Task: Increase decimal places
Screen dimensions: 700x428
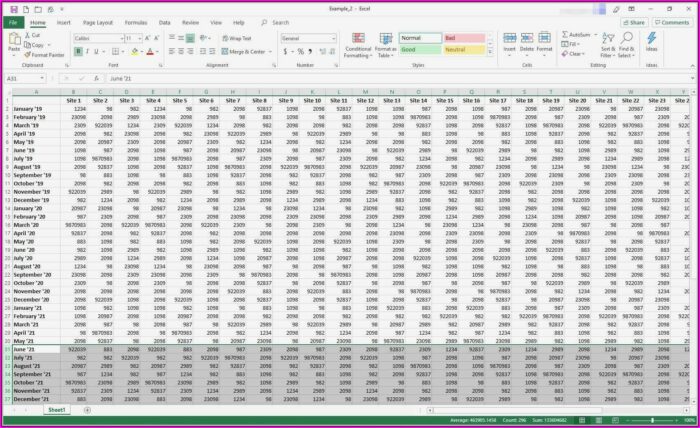Action: (x=323, y=52)
